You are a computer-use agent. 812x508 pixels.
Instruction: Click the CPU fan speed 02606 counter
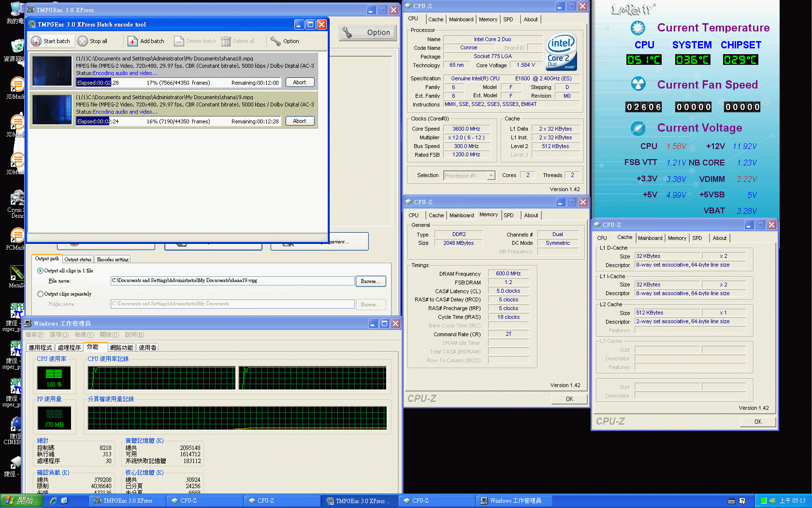click(x=644, y=107)
